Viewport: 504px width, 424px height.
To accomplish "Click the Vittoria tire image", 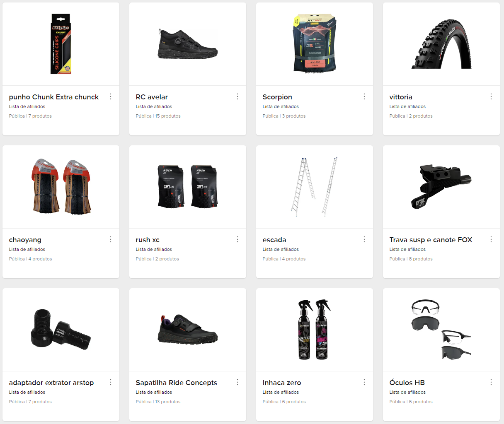I will 441,44.
